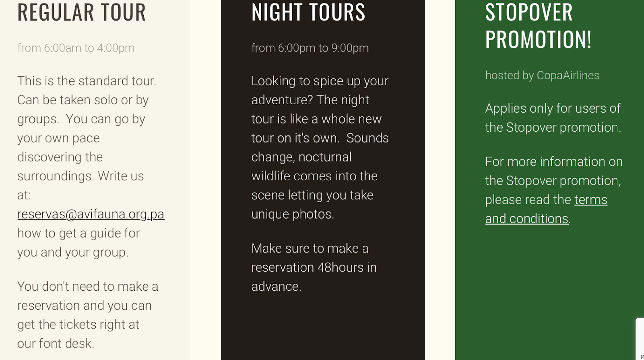Click the 'For more information on' text
644x360 pixels.
pos(554,161)
